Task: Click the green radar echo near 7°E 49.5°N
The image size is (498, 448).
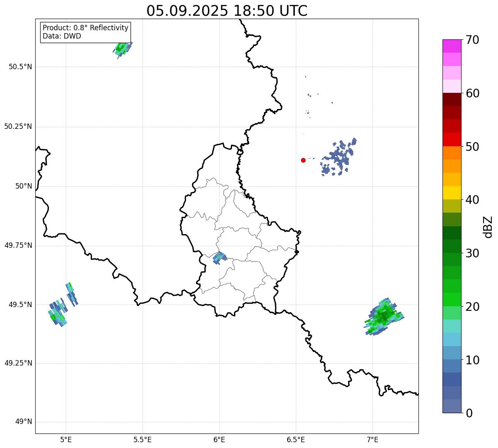Action: tap(384, 317)
